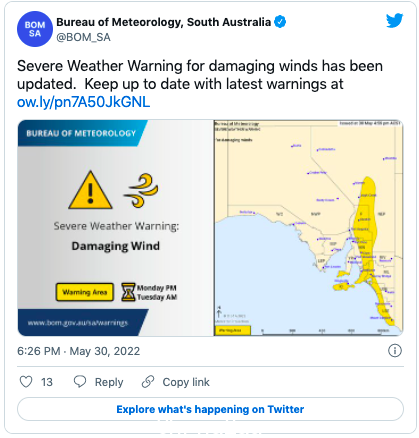Click the Copy link text
This screenshot has height=438, width=419.
(186, 382)
